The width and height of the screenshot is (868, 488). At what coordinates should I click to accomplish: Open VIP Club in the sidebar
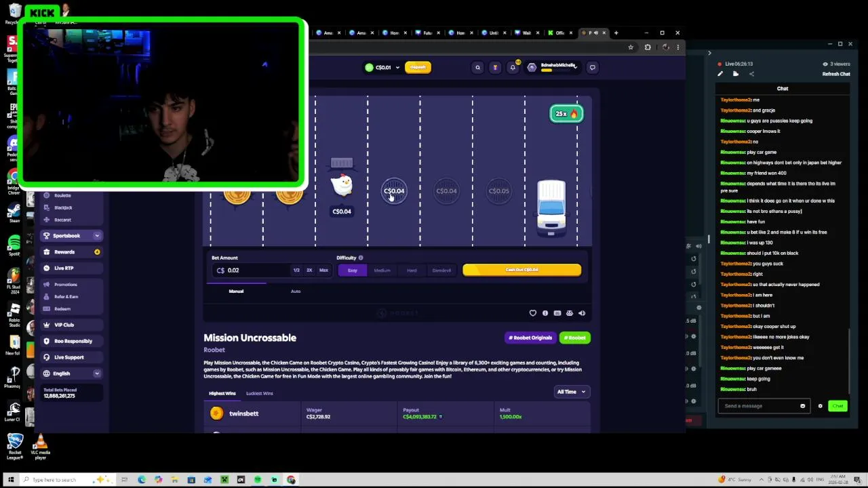click(x=71, y=325)
